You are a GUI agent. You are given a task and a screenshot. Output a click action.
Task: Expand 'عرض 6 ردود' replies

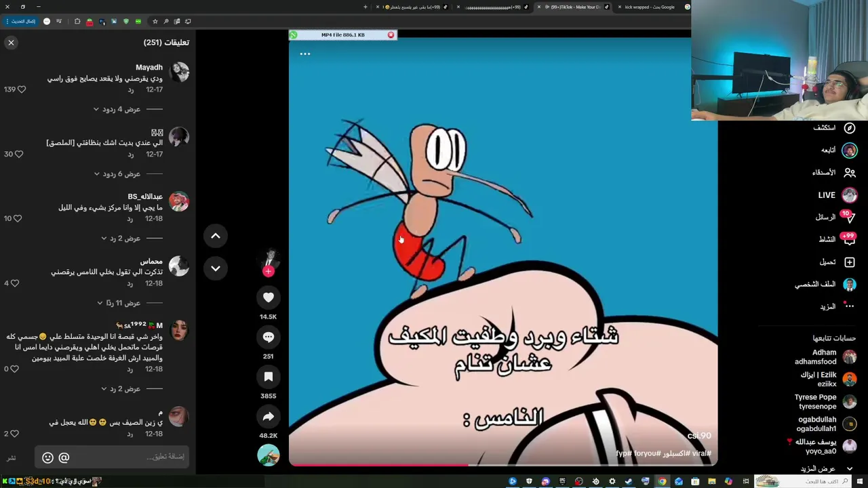click(117, 174)
